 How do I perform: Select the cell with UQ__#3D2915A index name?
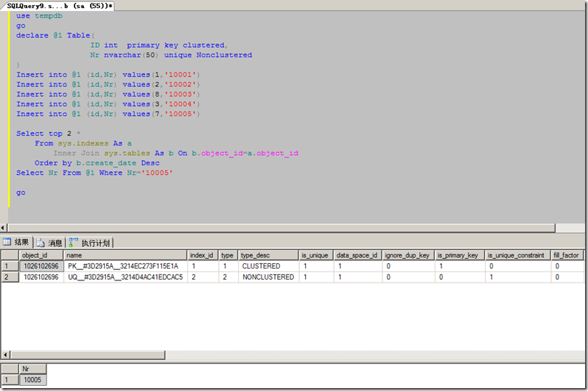coord(125,277)
